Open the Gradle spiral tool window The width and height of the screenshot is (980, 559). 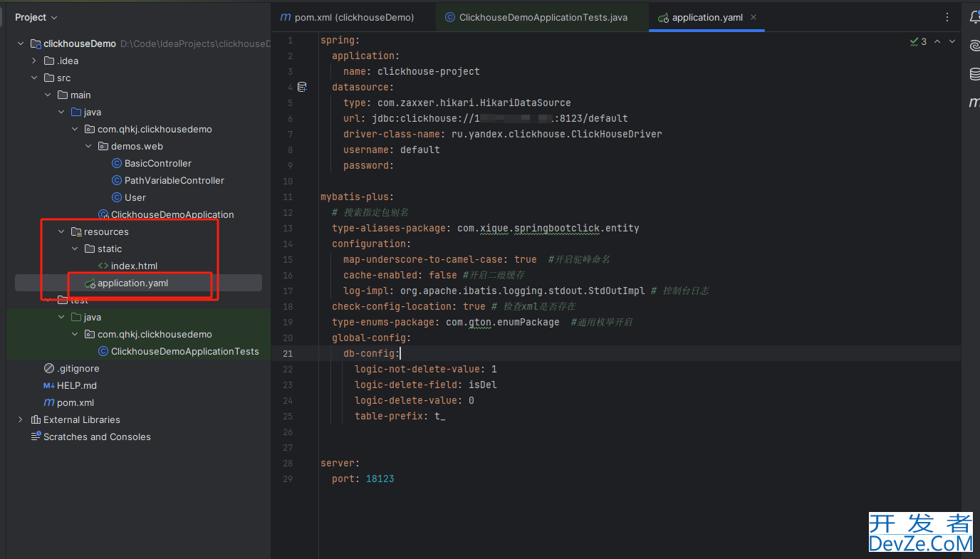pos(974,46)
